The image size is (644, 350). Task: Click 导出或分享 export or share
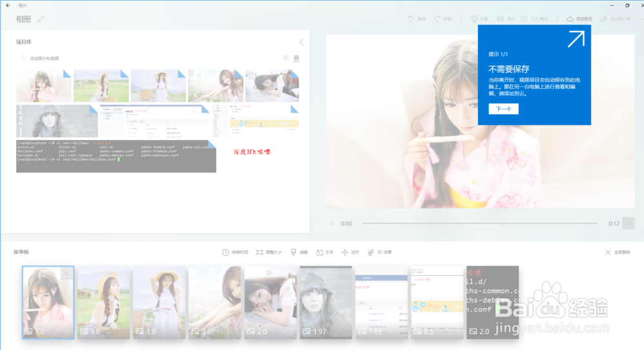point(615,19)
